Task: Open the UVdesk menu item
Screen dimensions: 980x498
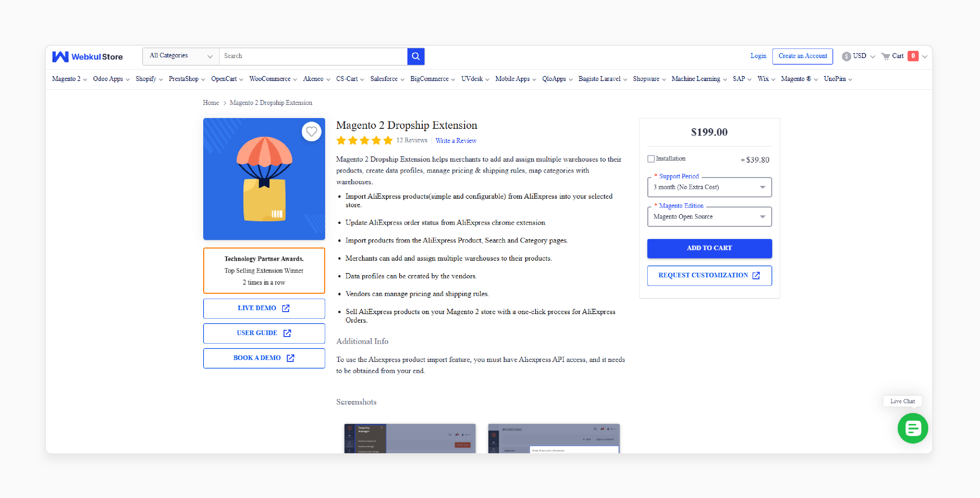Action: click(x=475, y=79)
